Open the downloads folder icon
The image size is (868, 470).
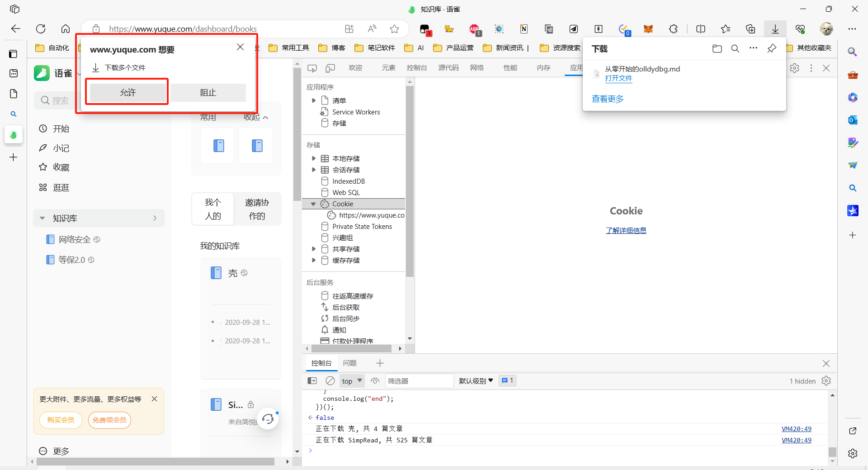(x=717, y=49)
